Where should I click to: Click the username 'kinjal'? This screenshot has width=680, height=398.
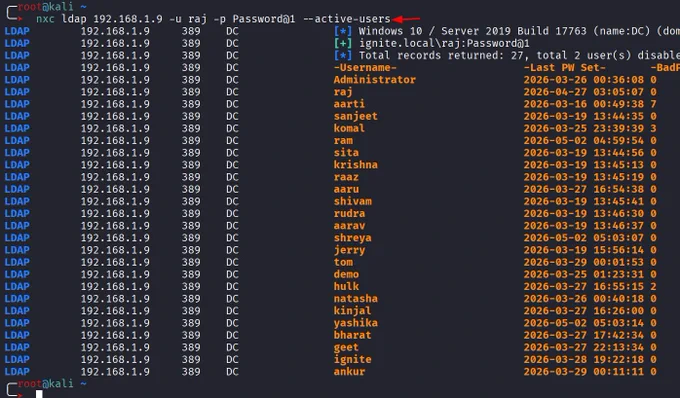352,310
